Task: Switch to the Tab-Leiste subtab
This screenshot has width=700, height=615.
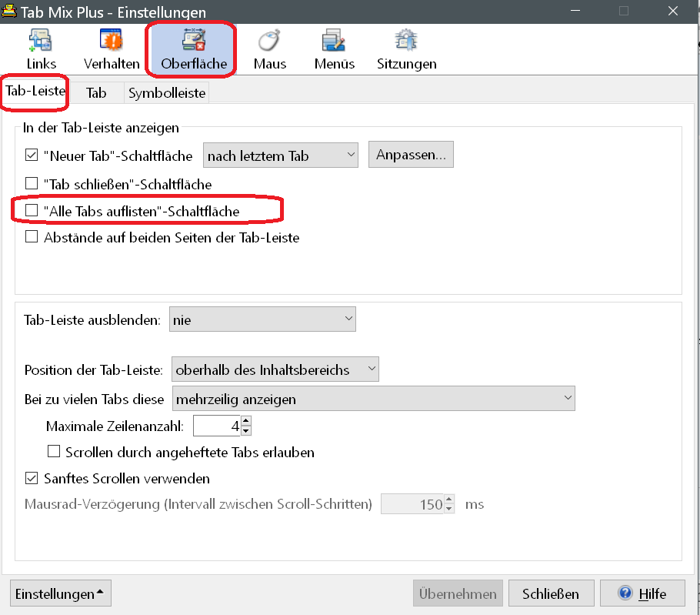Action: coord(35,91)
